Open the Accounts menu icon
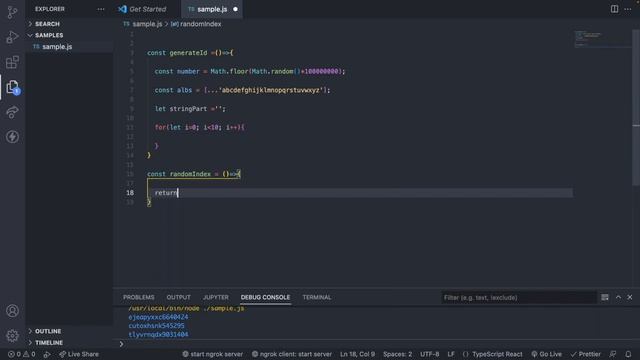 12,311
